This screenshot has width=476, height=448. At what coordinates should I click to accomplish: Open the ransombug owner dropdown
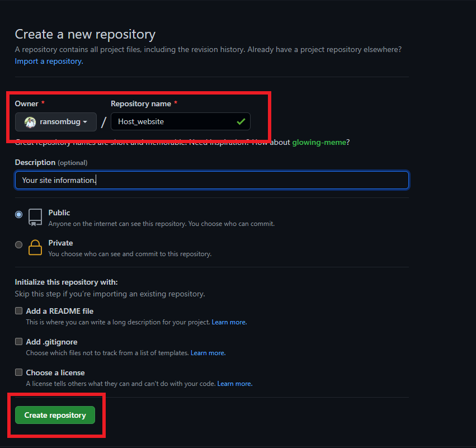click(x=56, y=121)
